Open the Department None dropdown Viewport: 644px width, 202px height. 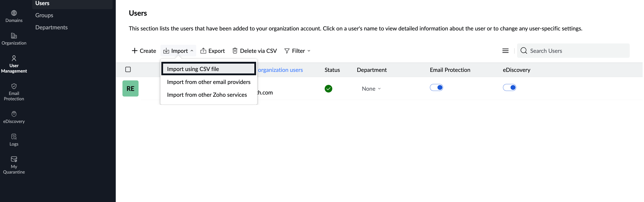coord(371,89)
